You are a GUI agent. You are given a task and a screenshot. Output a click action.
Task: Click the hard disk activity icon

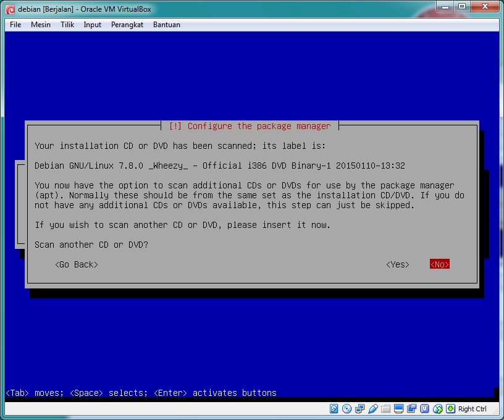point(334,409)
